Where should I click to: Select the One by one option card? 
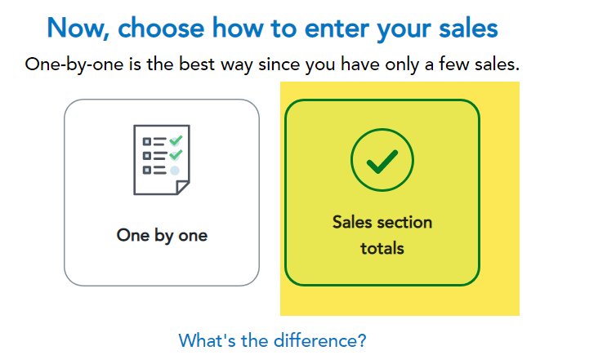click(162, 193)
